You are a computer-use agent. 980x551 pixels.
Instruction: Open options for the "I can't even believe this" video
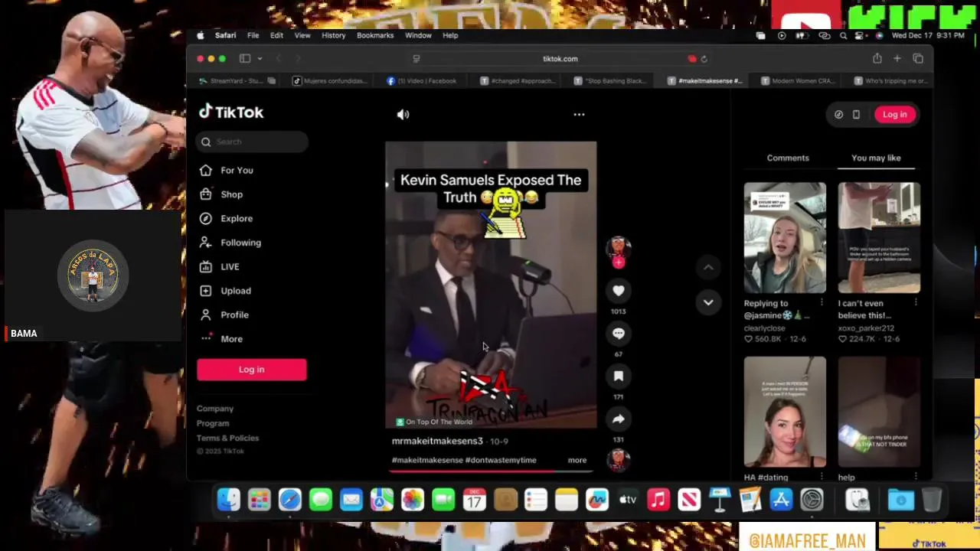coord(916,303)
